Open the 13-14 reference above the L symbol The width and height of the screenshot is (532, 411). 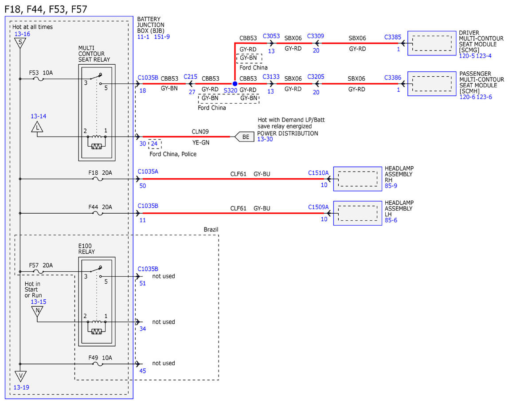[x=38, y=116]
